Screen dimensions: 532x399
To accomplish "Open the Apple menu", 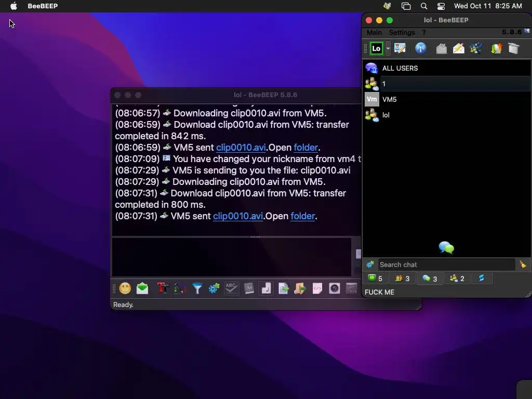I will [x=14, y=6].
